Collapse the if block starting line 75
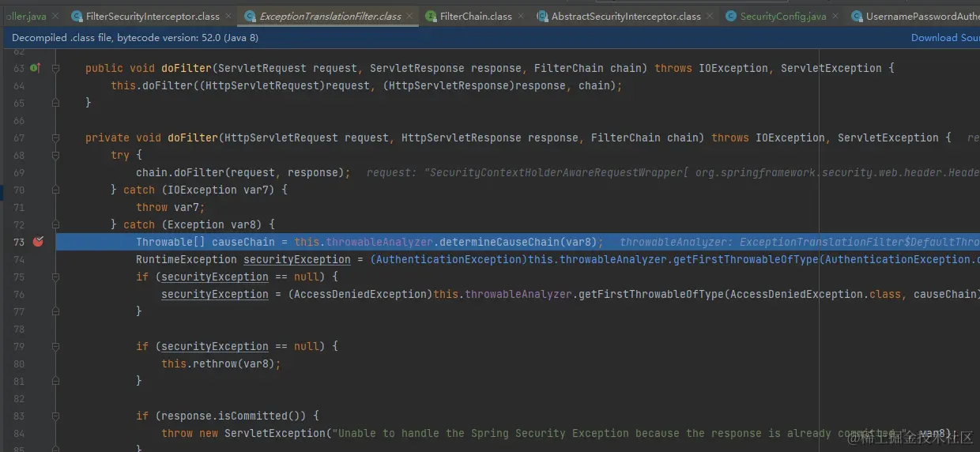The height and width of the screenshot is (452, 980). [x=56, y=277]
